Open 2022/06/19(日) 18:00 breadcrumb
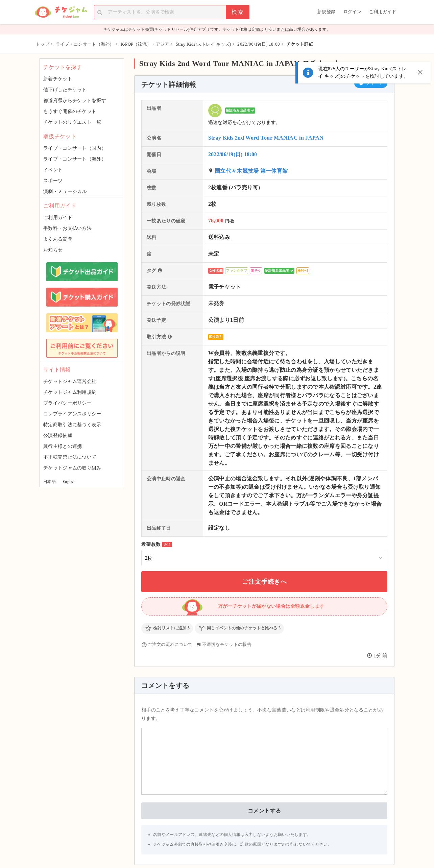 (259, 44)
